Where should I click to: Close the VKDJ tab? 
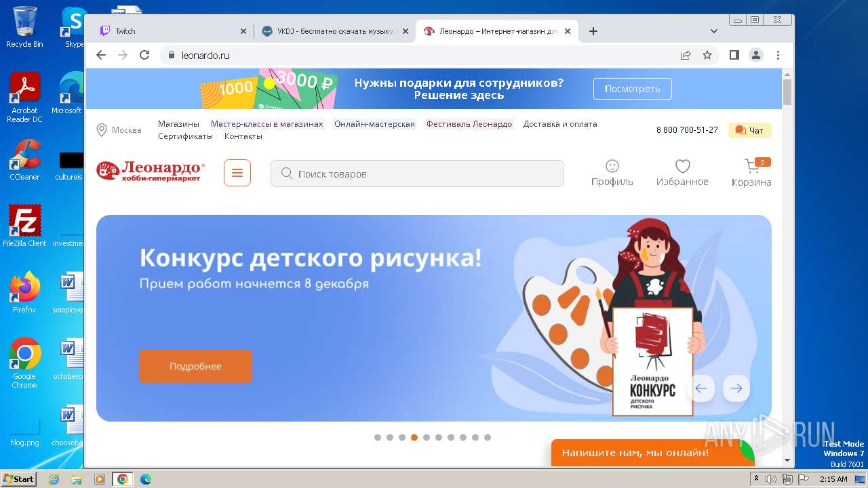(406, 31)
